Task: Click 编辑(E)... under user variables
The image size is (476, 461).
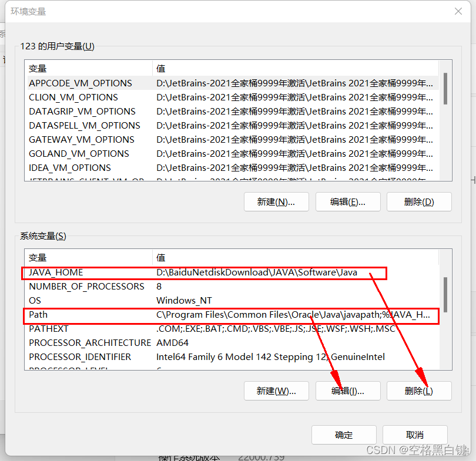Action: tap(348, 201)
